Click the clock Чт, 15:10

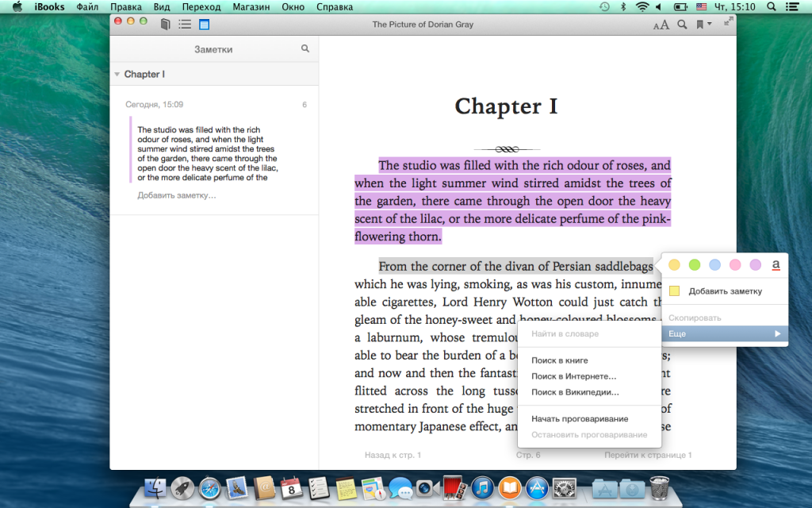(734, 6)
